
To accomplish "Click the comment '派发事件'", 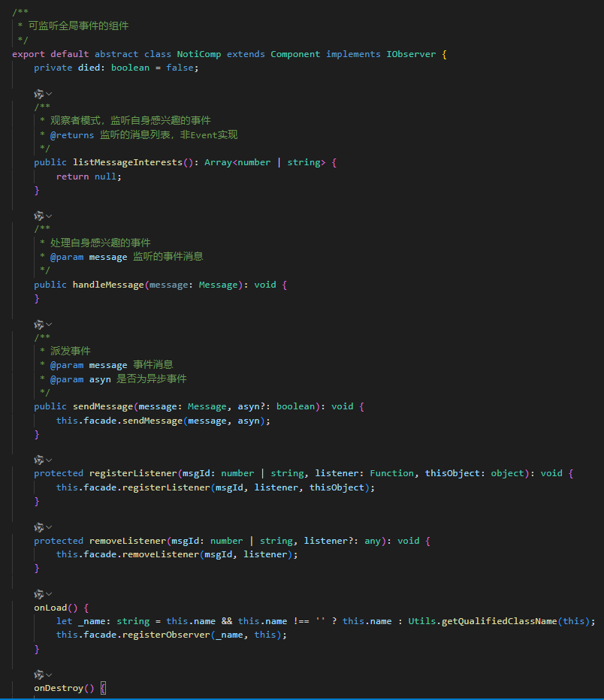I will (x=71, y=351).
